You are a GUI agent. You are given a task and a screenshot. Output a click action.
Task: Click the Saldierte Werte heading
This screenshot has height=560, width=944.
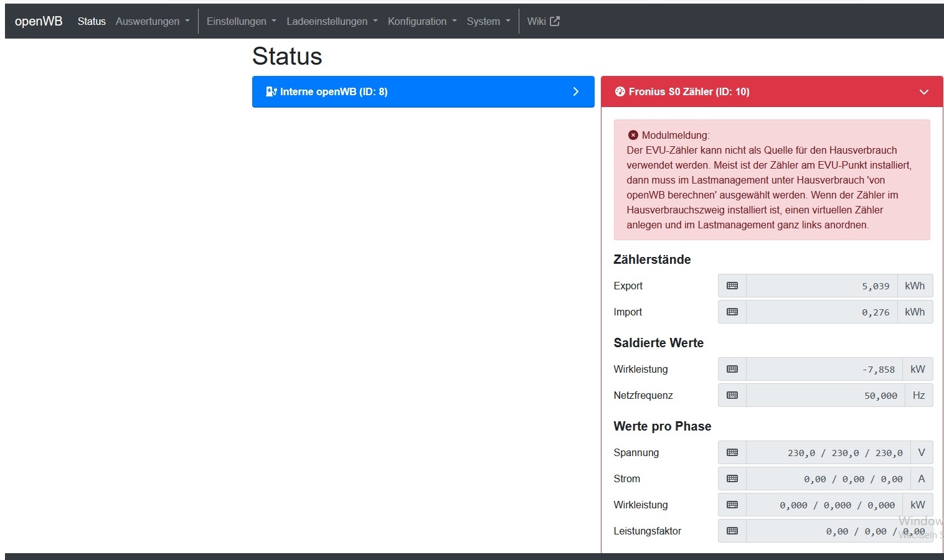pos(658,343)
